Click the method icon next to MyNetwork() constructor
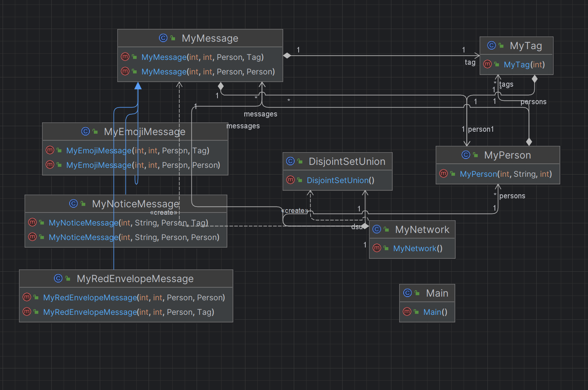The image size is (588, 390). tap(377, 248)
